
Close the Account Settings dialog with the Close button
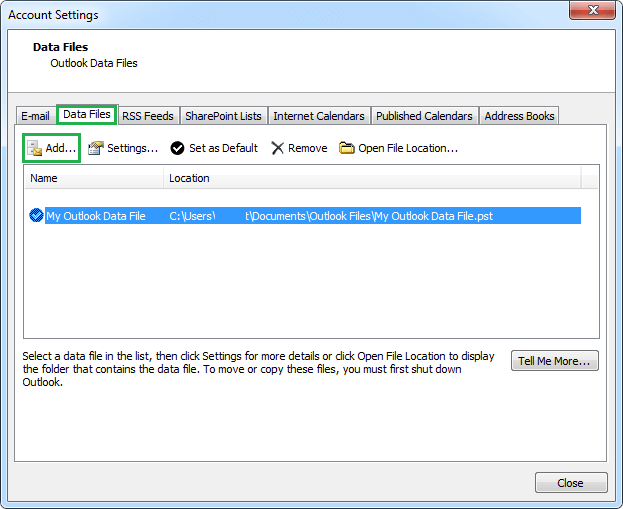571,483
